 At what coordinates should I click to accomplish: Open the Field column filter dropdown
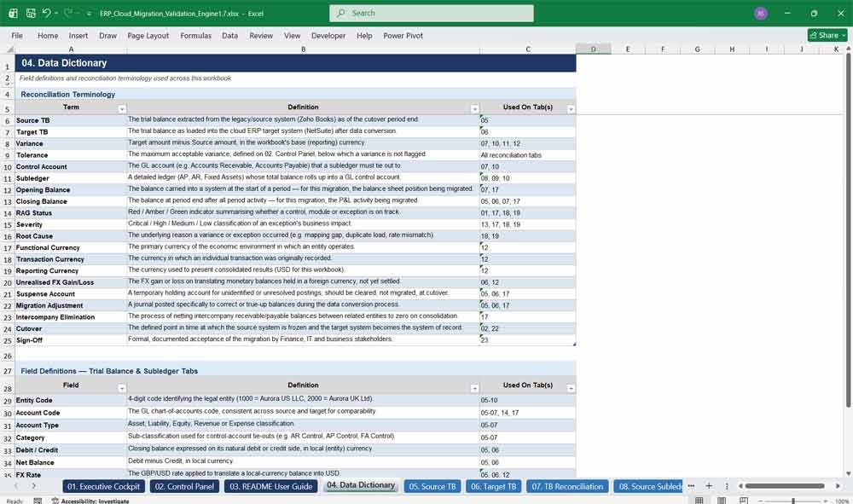[122, 388]
